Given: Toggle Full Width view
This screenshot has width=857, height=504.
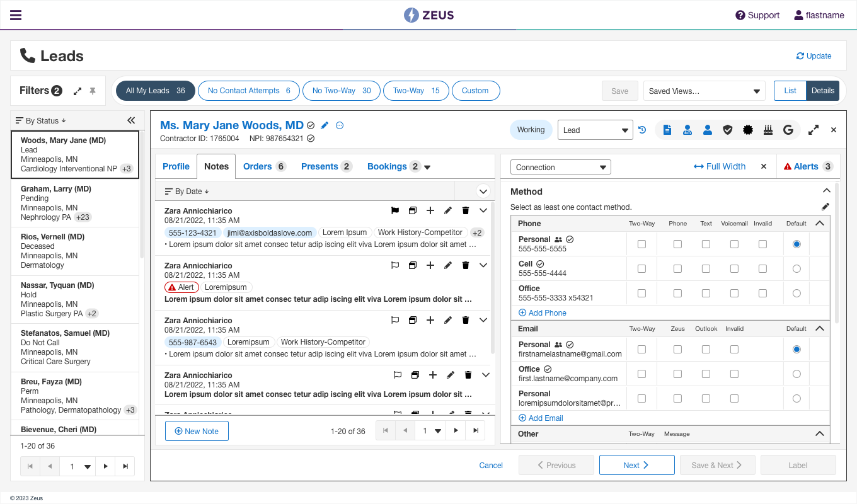Looking at the screenshot, I should coord(720,166).
